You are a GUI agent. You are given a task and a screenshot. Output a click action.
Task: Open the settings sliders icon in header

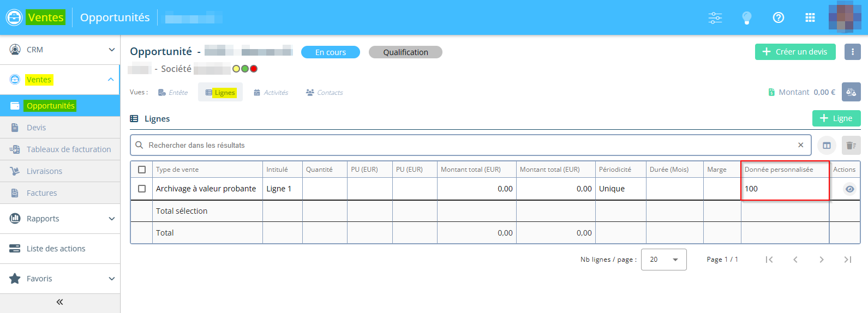pyautogui.click(x=715, y=17)
